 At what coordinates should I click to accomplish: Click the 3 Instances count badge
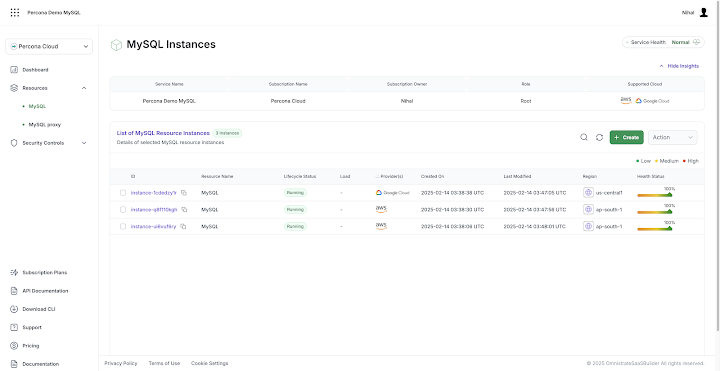click(227, 133)
